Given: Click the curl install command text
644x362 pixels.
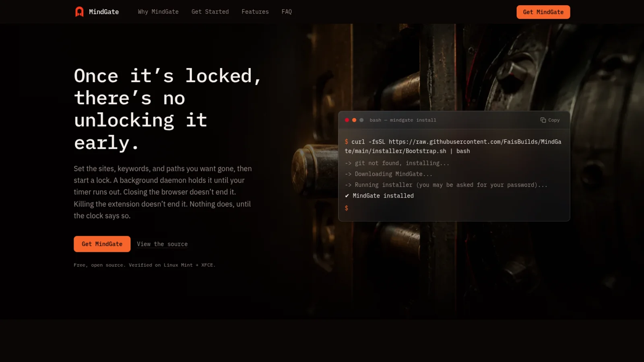Looking at the screenshot, I should pyautogui.click(x=453, y=146).
